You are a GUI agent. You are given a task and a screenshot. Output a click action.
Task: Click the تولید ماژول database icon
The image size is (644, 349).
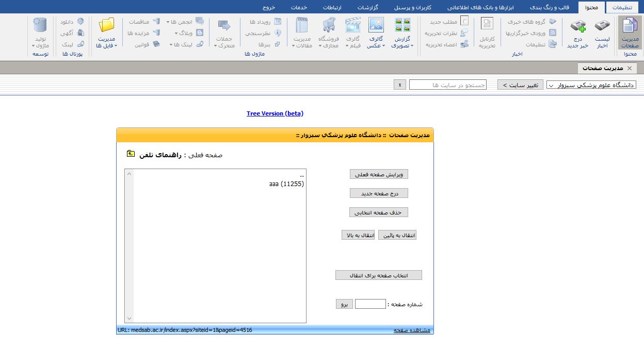tap(40, 25)
